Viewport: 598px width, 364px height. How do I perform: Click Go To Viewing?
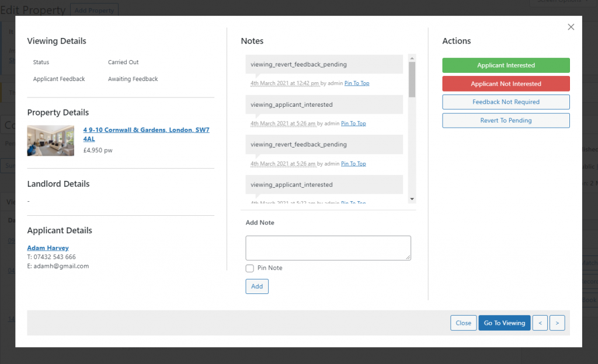coord(504,323)
